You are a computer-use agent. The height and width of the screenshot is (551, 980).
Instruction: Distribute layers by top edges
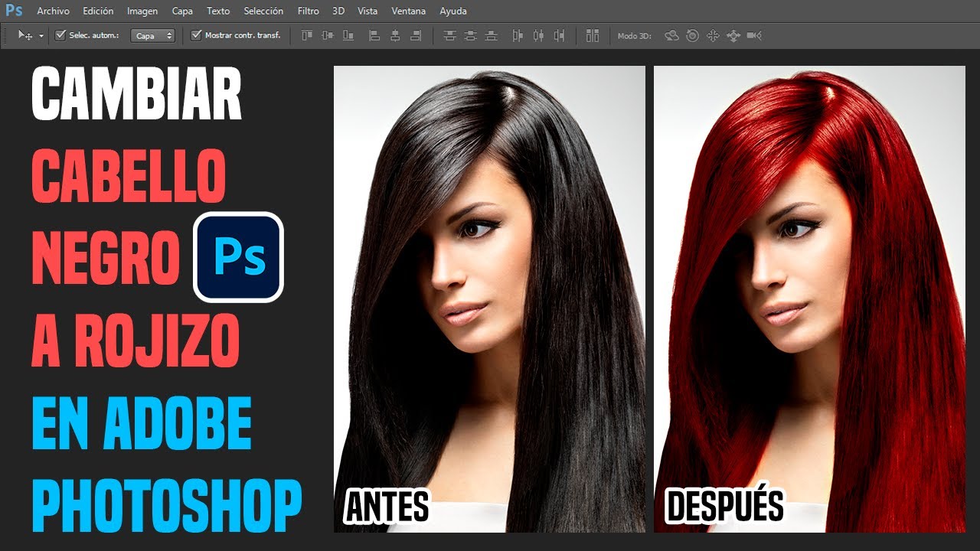(x=449, y=35)
